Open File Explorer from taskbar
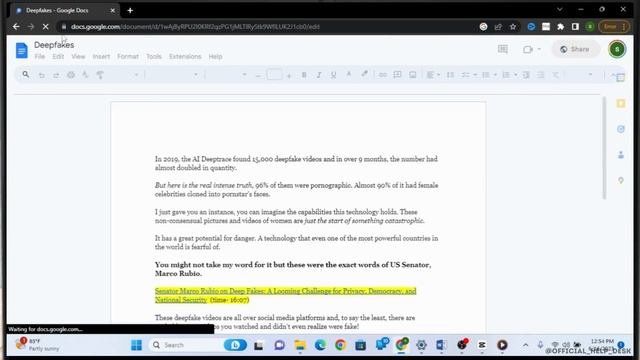This screenshot has width=640, height=360. click(x=300, y=345)
